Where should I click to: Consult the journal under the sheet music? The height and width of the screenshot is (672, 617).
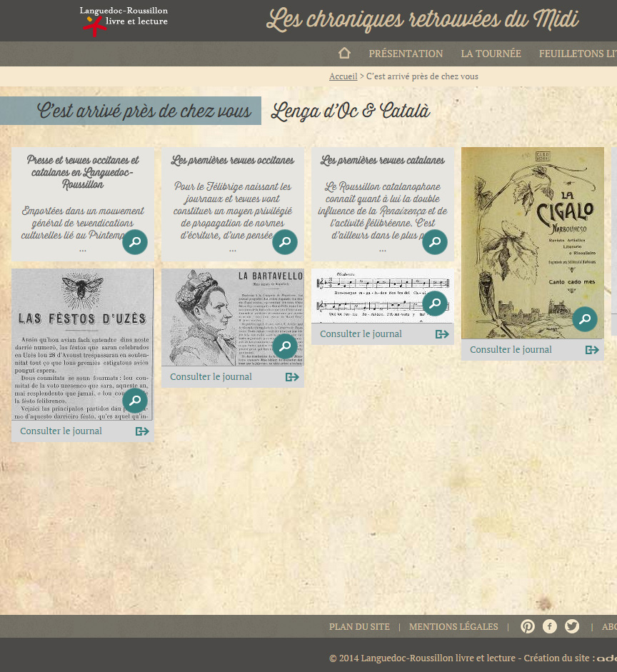pos(361,334)
